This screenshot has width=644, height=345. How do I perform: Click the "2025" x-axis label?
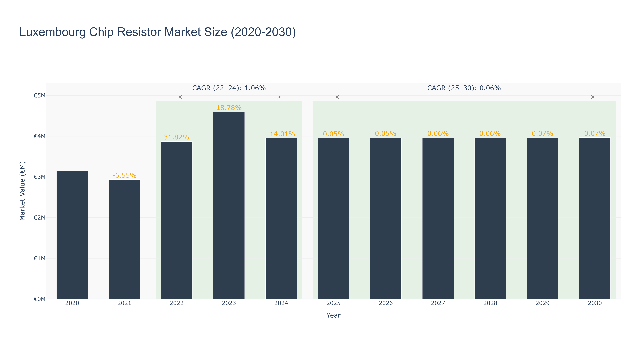(333, 303)
